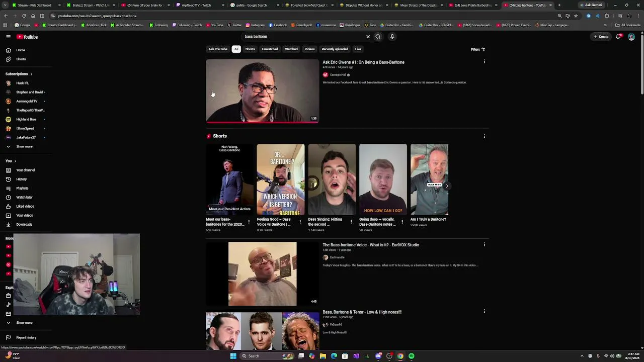The image size is (644, 362).
Task: Go to YouTube home via the logo
Action: coord(27,37)
